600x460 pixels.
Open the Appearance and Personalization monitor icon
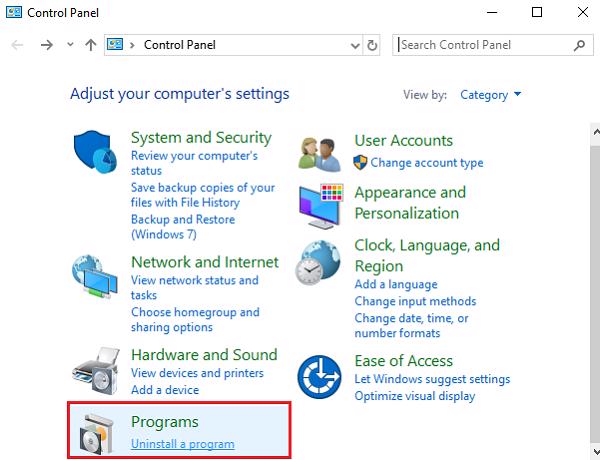coord(320,205)
